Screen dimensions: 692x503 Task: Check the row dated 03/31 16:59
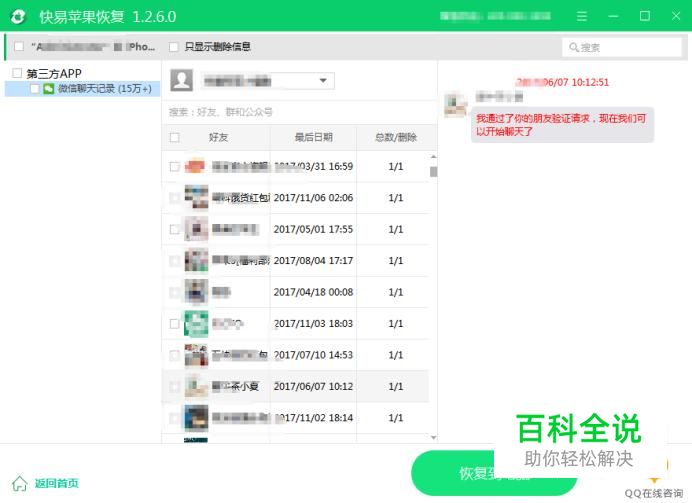pos(175,166)
